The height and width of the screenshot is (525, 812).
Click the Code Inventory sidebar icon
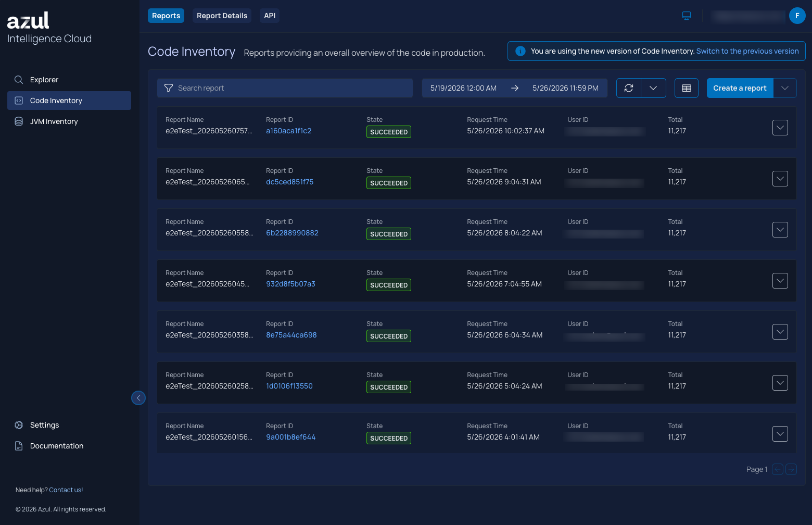click(x=19, y=101)
